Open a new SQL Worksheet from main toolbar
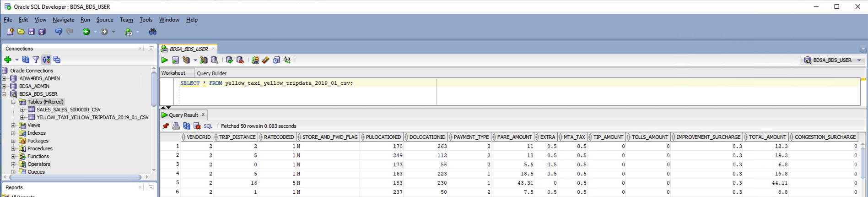Viewport: 868px width, 197px height. [129, 32]
